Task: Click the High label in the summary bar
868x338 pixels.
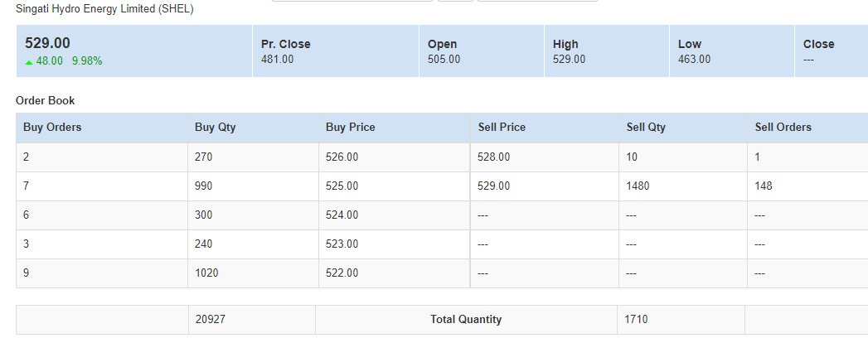Action: click(x=565, y=44)
